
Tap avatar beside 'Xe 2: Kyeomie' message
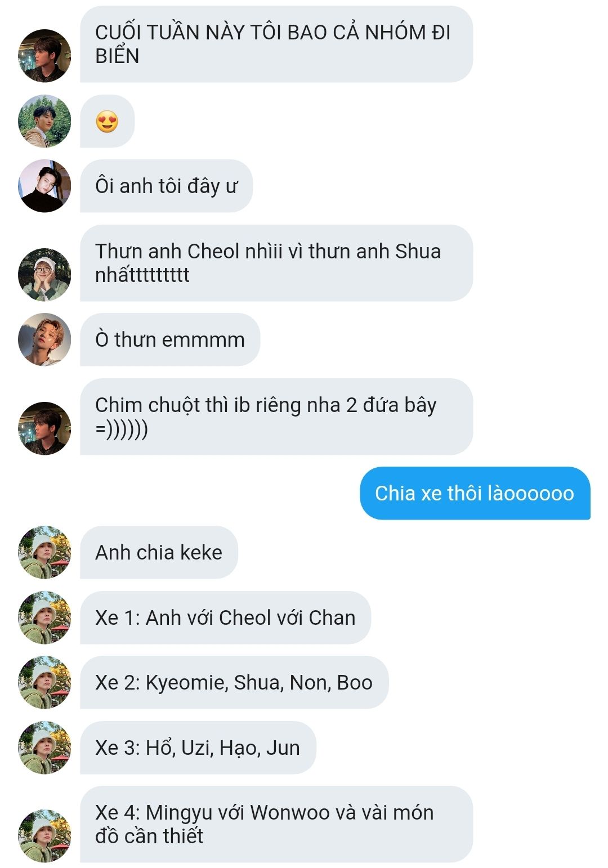pyautogui.click(x=44, y=682)
